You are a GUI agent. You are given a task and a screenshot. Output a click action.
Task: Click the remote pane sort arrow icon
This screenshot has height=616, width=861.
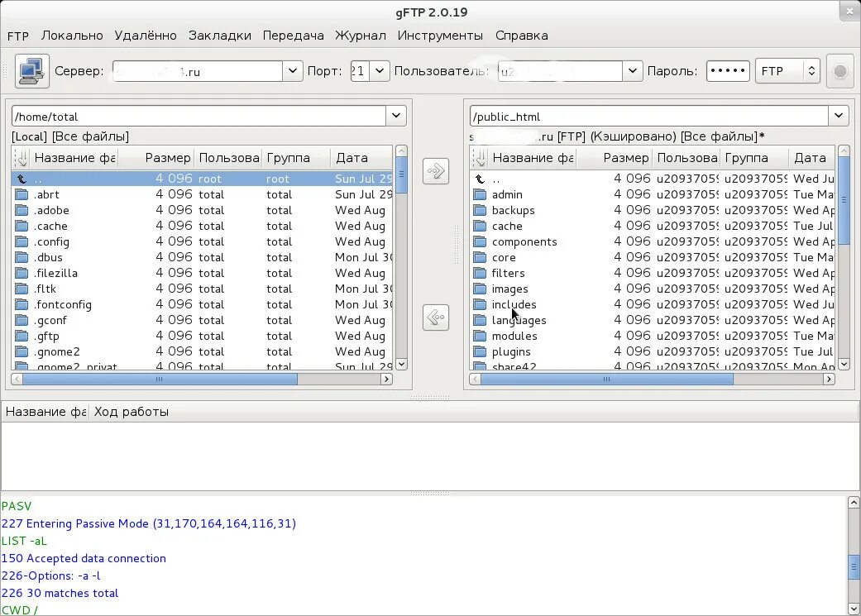point(480,158)
